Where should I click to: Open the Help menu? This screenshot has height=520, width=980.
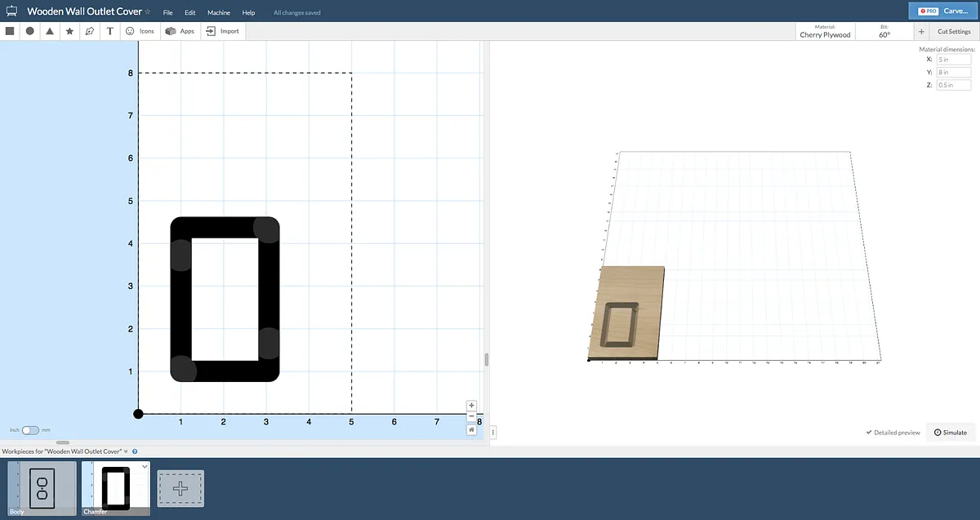[248, 12]
